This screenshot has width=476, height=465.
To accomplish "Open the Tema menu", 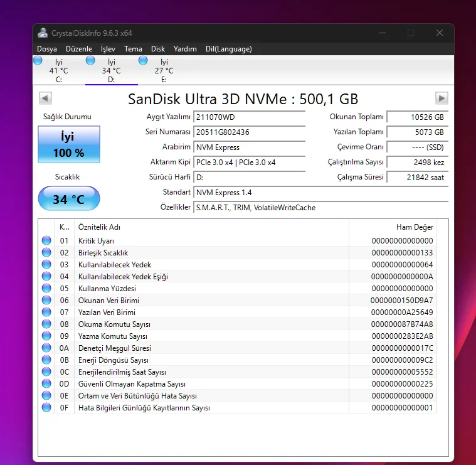I will point(133,49).
